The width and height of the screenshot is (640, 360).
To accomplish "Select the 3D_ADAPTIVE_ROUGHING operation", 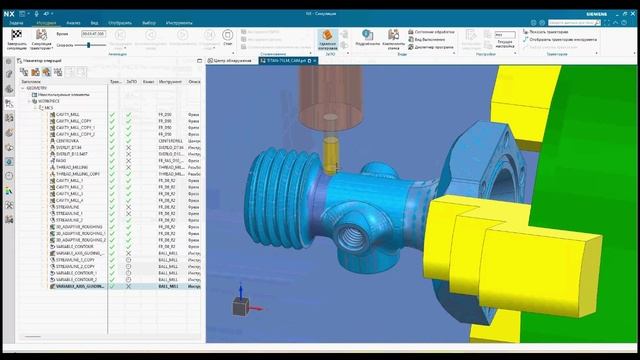I will 79,227.
